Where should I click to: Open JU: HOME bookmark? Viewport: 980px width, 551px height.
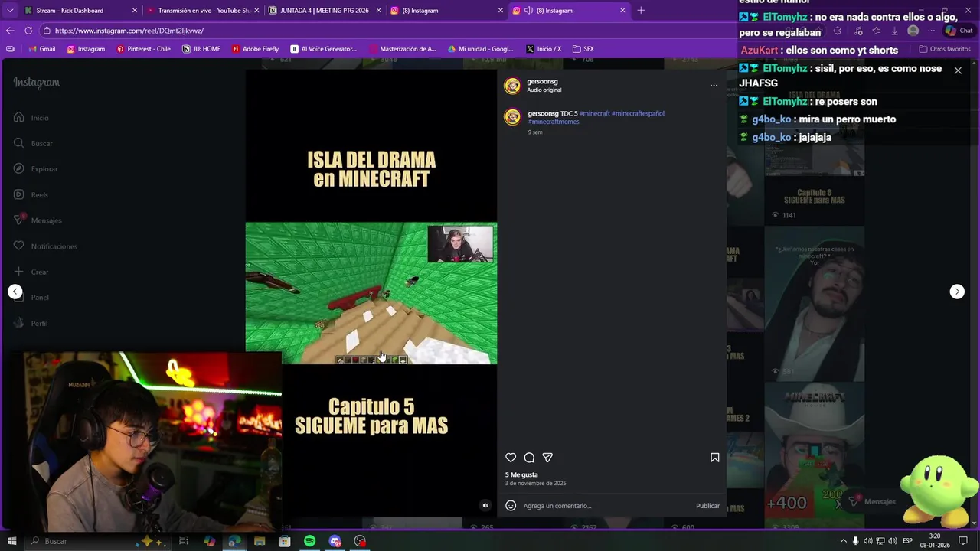pyautogui.click(x=202, y=49)
